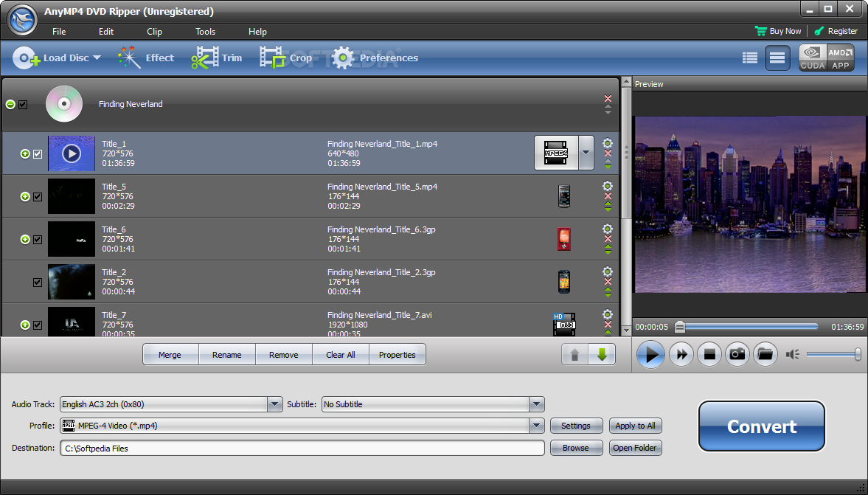This screenshot has width=868, height=495.
Task: Open the Edit menu
Action: pyautogui.click(x=106, y=32)
